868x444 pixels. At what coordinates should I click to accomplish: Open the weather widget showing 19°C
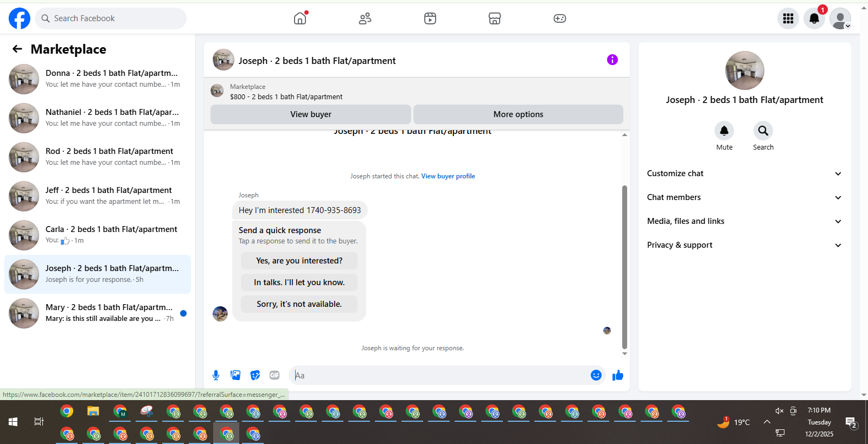click(x=733, y=422)
